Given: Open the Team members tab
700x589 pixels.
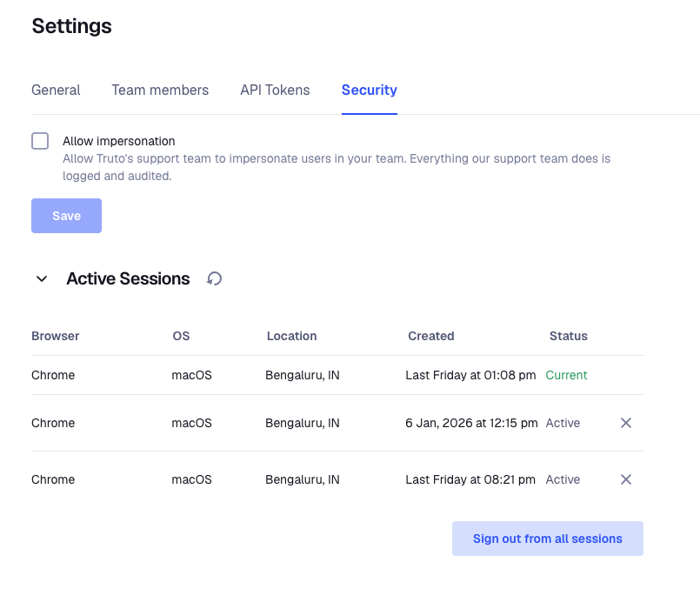Looking at the screenshot, I should pyautogui.click(x=160, y=90).
